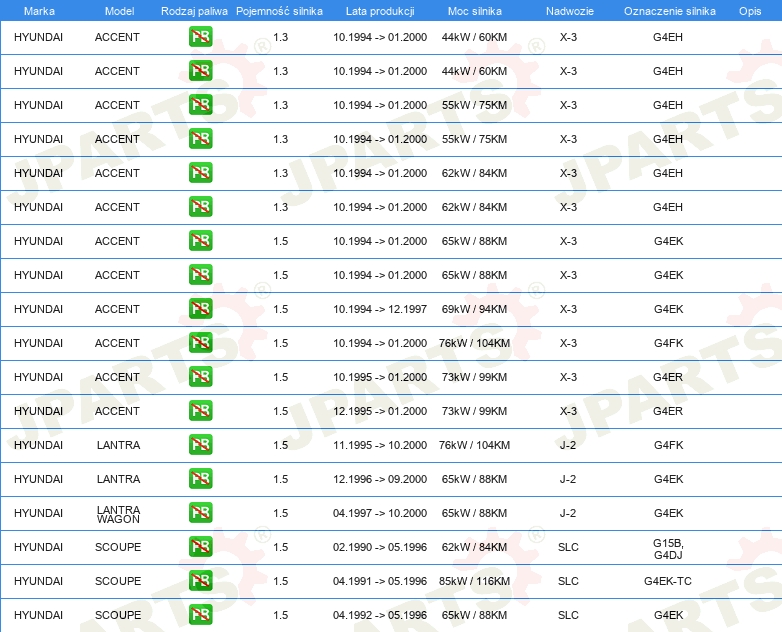The width and height of the screenshot is (782, 632).
Task: Select G4FK engine code in the Accent row
Action: 668,343
